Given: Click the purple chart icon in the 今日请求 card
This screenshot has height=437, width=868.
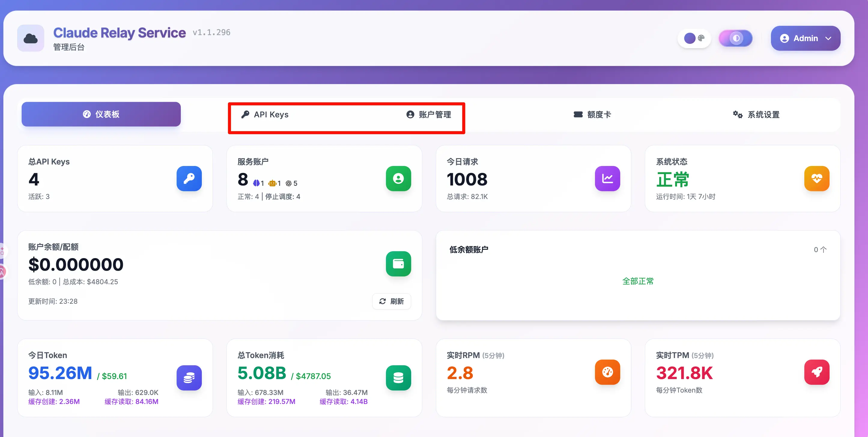Looking at the screenshot, I should (607, 179).
